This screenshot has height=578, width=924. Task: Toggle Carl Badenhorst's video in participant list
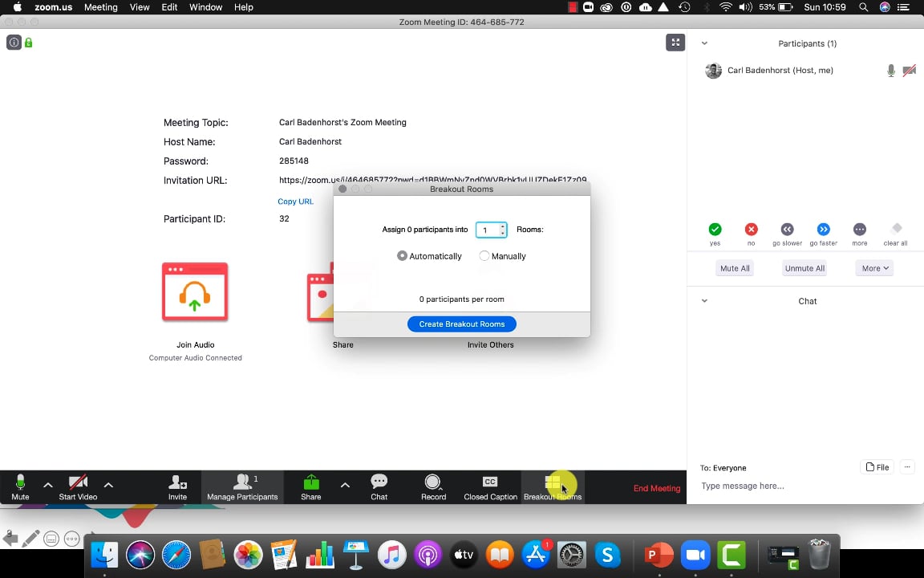coord(910,71)
